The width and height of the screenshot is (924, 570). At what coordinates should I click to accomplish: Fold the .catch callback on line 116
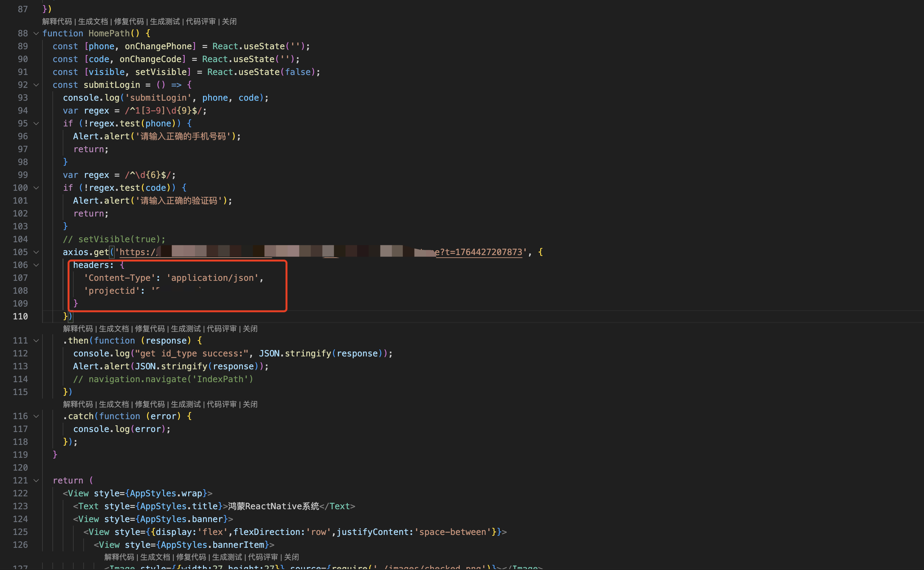click(36, 416)
